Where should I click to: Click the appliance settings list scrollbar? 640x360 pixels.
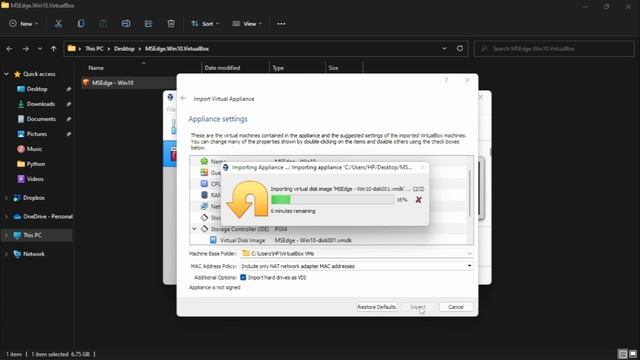(470, 193)
